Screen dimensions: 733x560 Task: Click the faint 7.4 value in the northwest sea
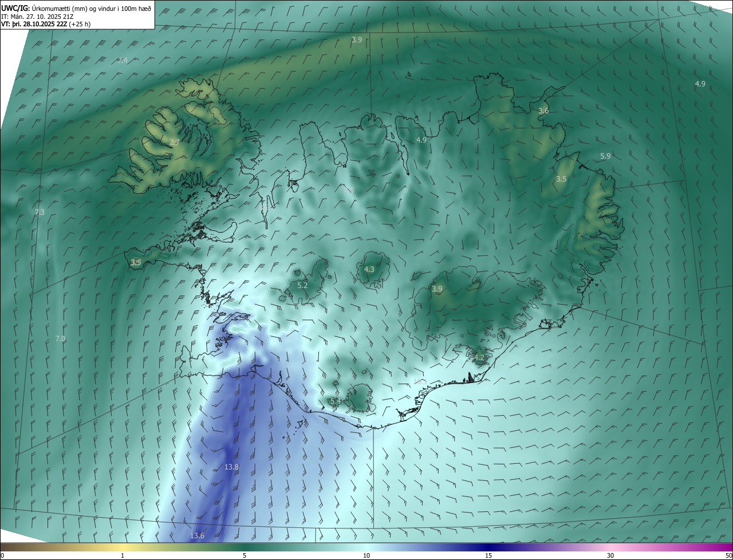tap(123, 61)
